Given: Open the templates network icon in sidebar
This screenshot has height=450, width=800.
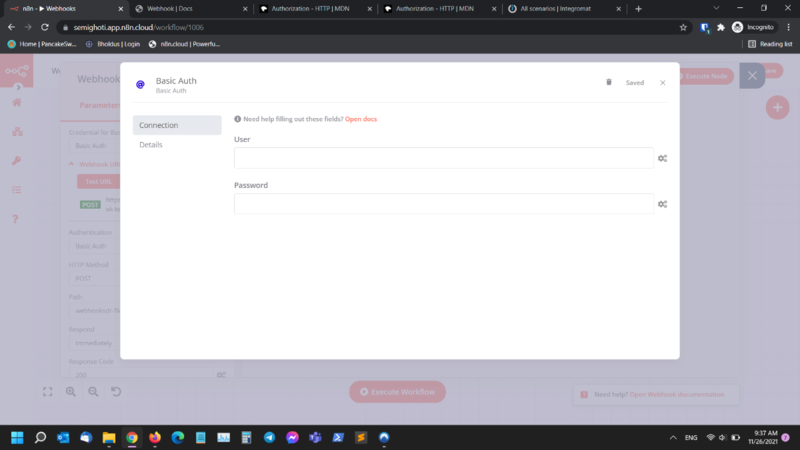Looking at the screenshot, I should coord(17,132).
